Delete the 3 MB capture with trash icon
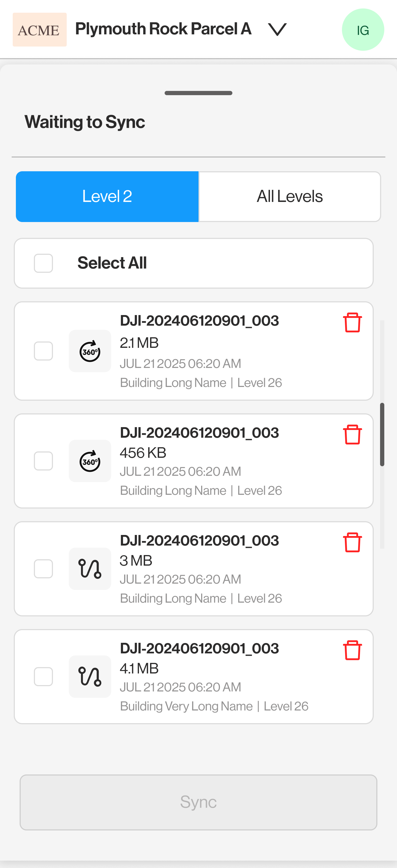 click(352, 542)
